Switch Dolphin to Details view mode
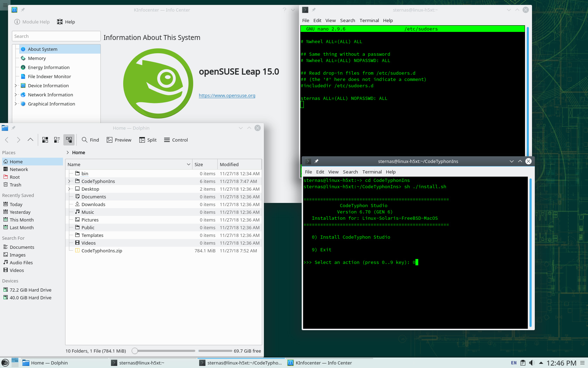This screenshot has height=368, width=588. [69, 140]
